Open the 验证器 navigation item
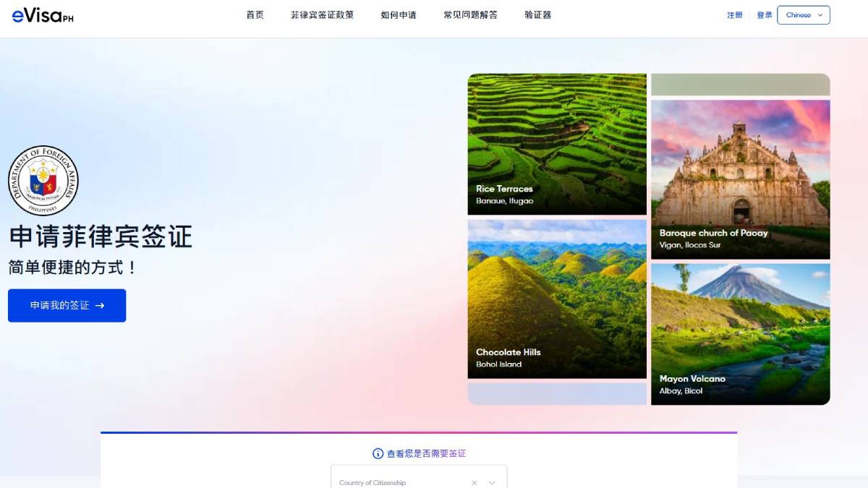This screenshot has width=868, height=488. coord(537,15)
